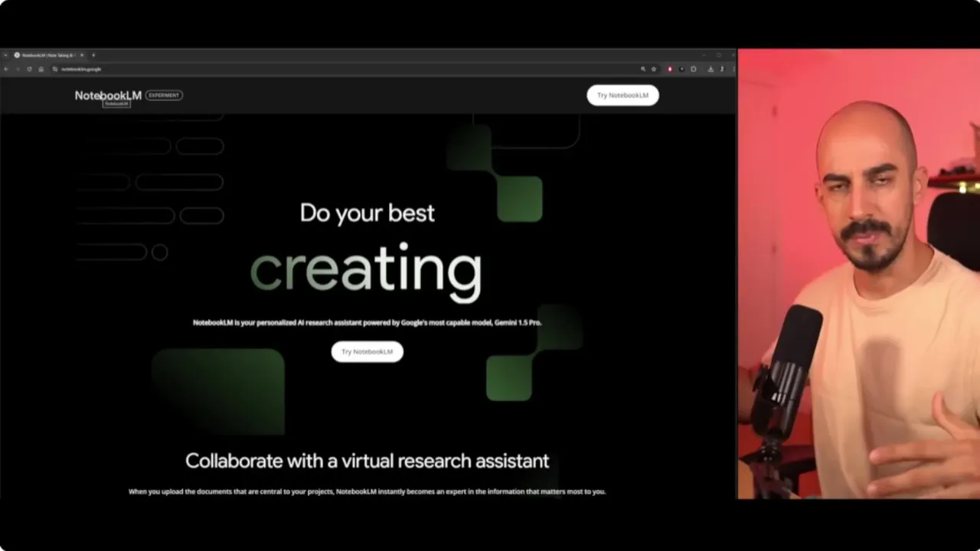
Task: Open the tab search dropdown arrow
Action: [x=5, y=55]
